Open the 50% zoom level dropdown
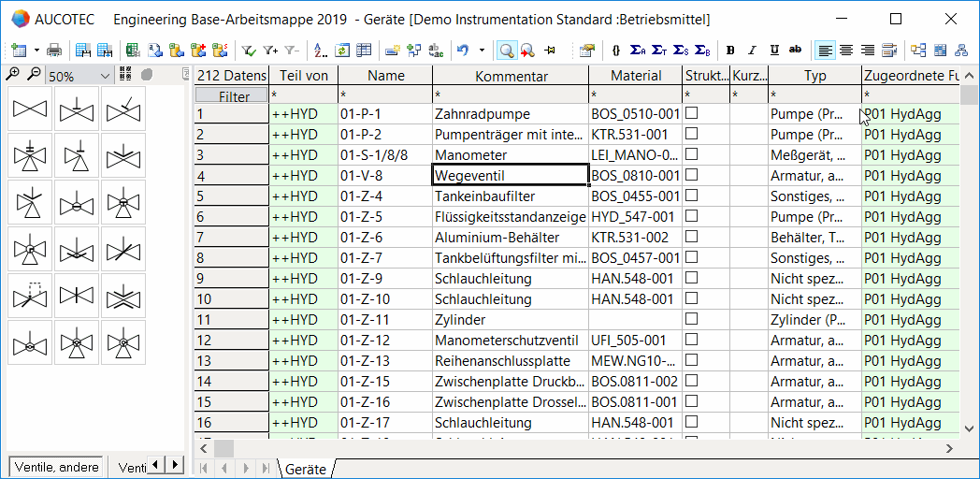Image resolution: width=980 pixels, height=479 pixels. pyautogui.click(x=105, y=76)
